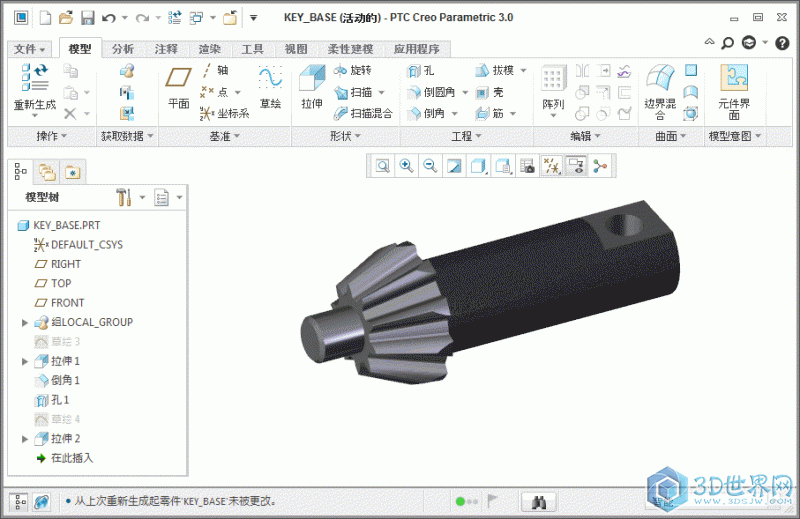Image resolution: width=800 pixels, height=519 pixels.
Task: Create a 坐标系 coordinate system
Action: click(x=224, y=113)
